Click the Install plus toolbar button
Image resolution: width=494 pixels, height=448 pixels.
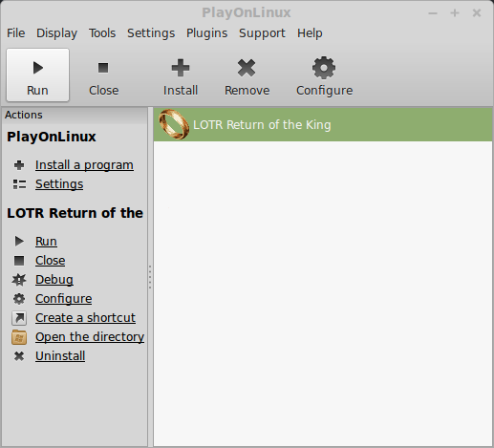click(x=181, y=75)
